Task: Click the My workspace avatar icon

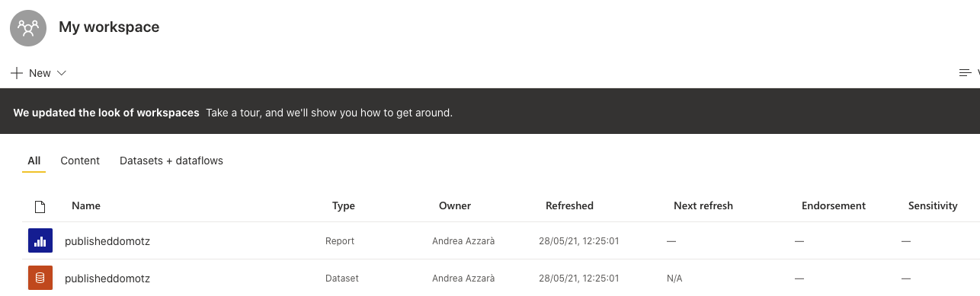Action: pyautogui.click(x=28, y=27)
